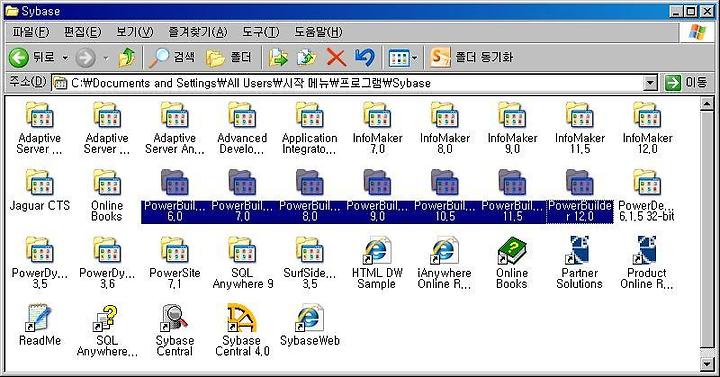Go up one folder level
Image resolution: width=720 pixels, height=377 pixels.
pos(127,57)
